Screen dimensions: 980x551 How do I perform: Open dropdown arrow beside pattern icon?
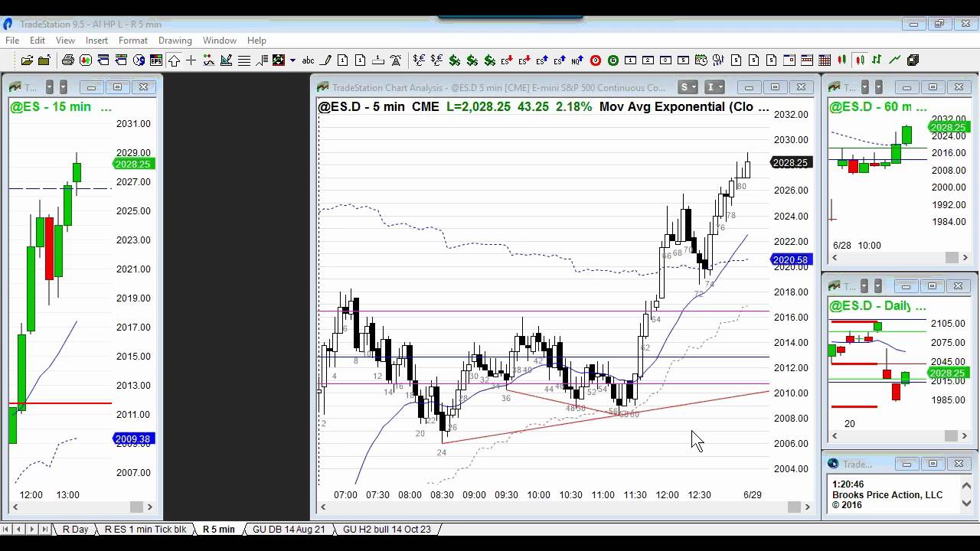[292, 60]
